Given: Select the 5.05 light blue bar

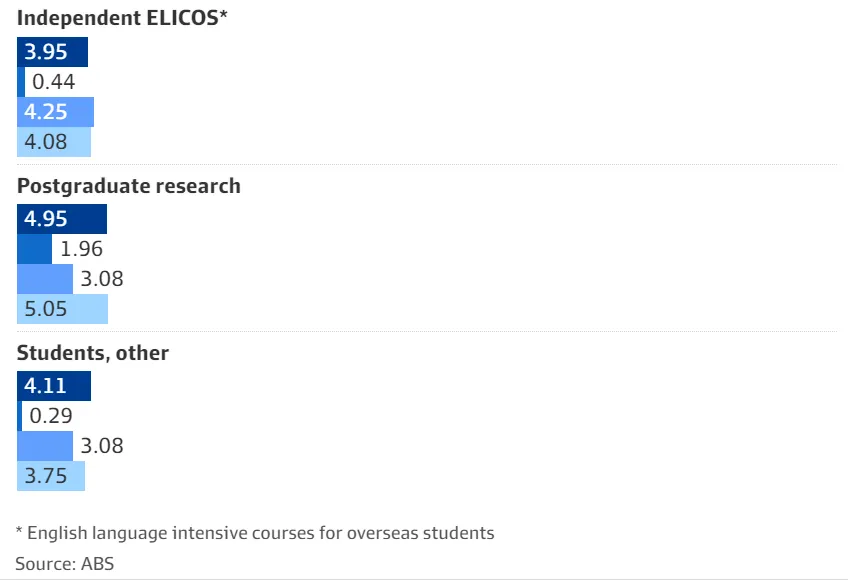Looking at the screenshot, I should pyautogui.click(x=63, y=309).
